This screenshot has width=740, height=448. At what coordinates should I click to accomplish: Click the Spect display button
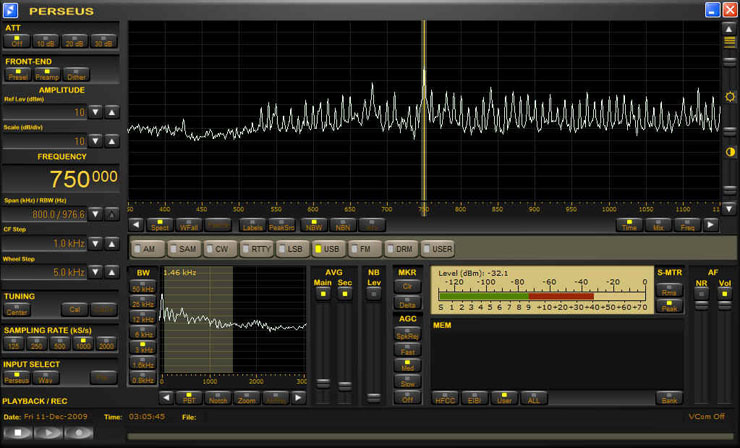tap(160, 225)
